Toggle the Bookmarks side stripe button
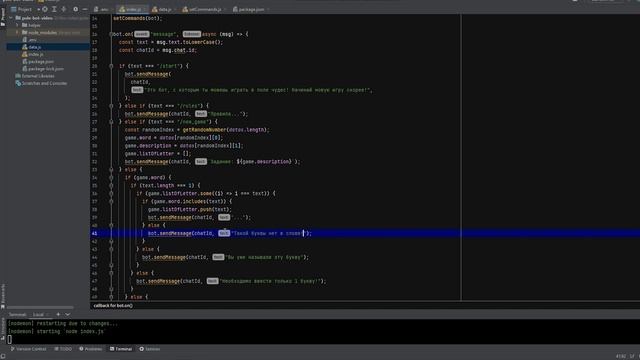This screenshot has height=360, width=640. point(3,295)
